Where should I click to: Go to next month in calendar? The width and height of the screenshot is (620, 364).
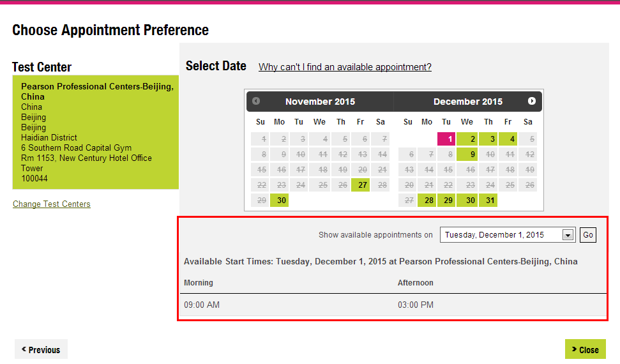(532, 101)
